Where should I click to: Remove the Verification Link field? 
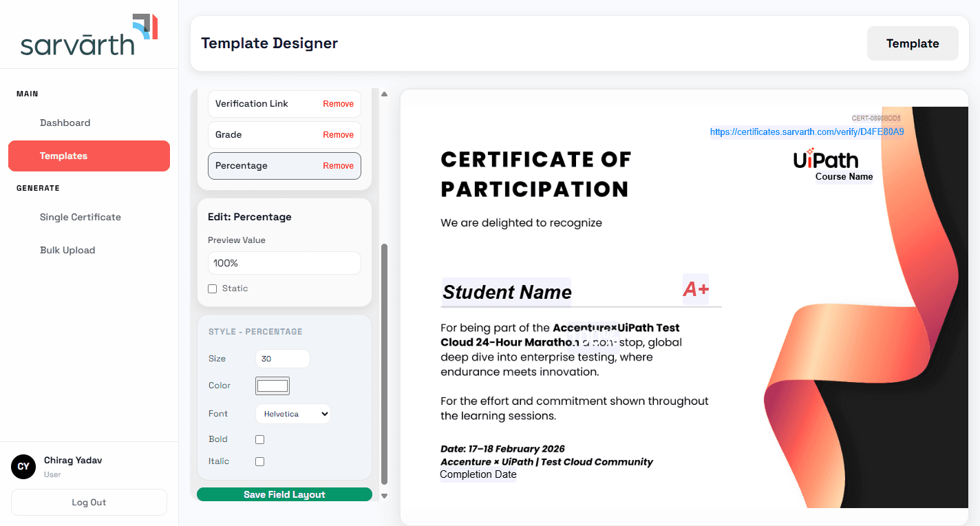tap(338, 104)
